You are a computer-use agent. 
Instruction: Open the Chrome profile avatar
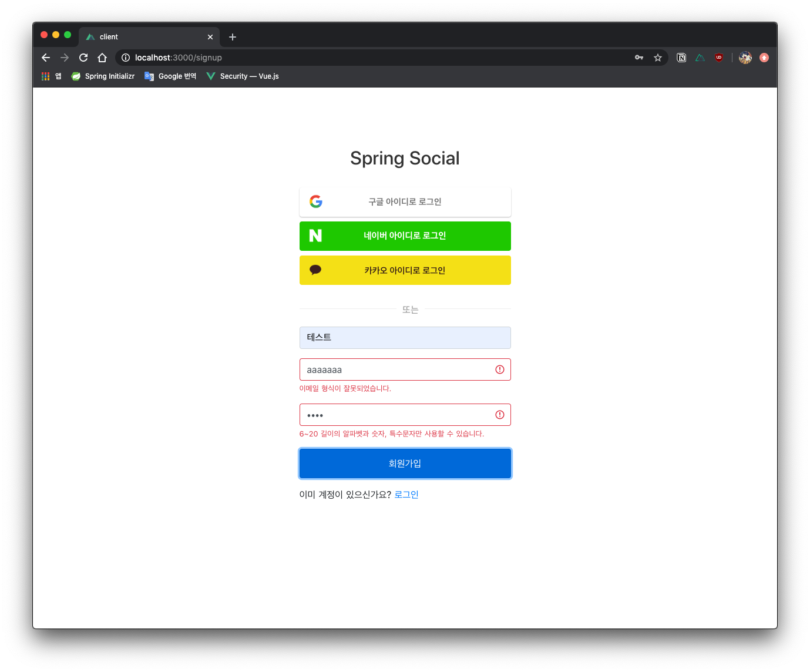tap(745, 58)
